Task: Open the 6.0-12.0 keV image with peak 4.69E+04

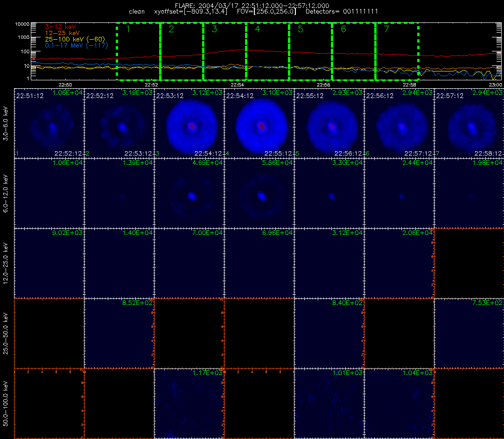Action: pos(189,194)
